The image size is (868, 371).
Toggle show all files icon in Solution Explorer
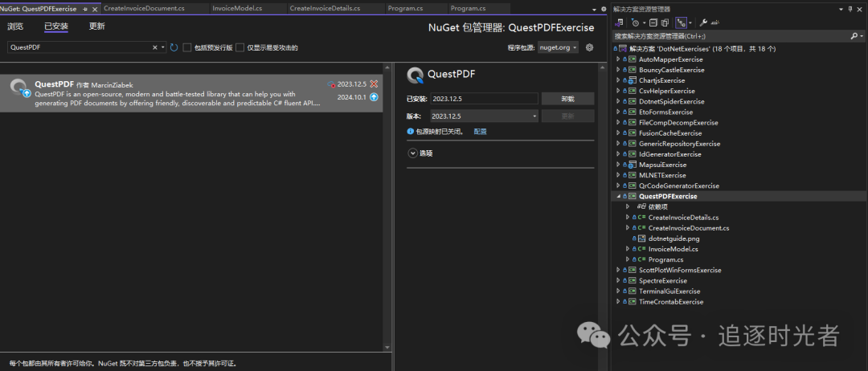[665, 22]
